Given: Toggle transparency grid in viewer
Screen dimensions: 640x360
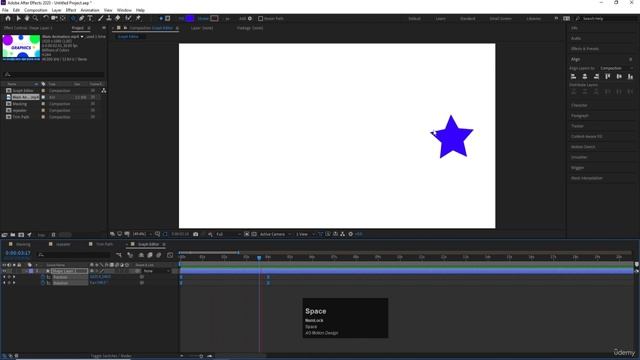Looking at the screenshot, I should pyautogui.click(x=254, y=234).
